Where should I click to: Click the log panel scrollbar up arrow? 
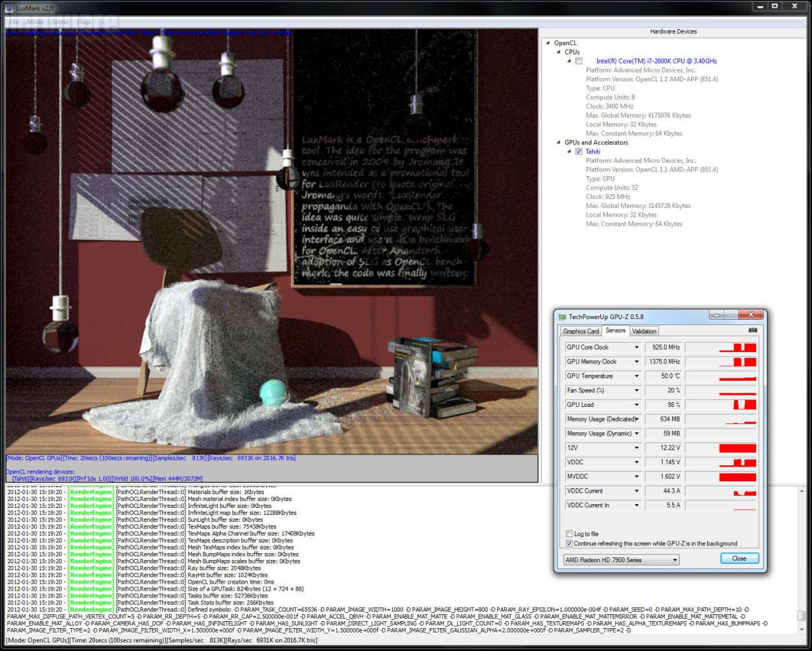pyautogui.click(x=801, y=491)
